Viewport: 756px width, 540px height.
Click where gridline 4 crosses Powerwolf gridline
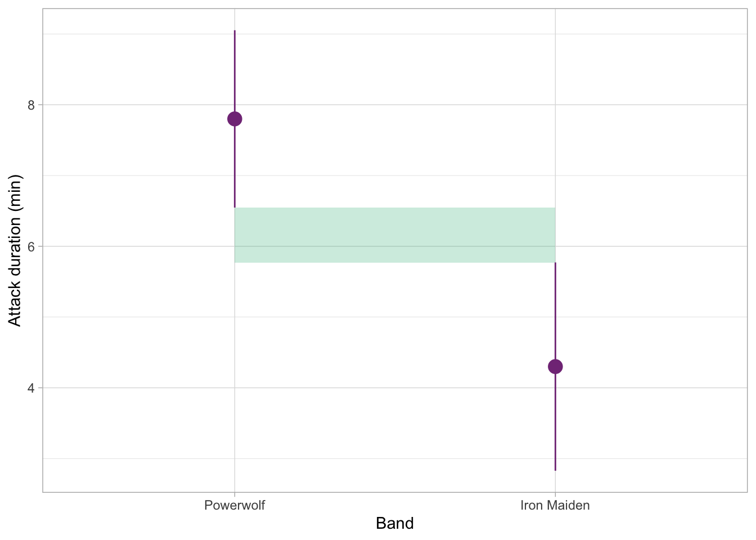pos(235,388)
